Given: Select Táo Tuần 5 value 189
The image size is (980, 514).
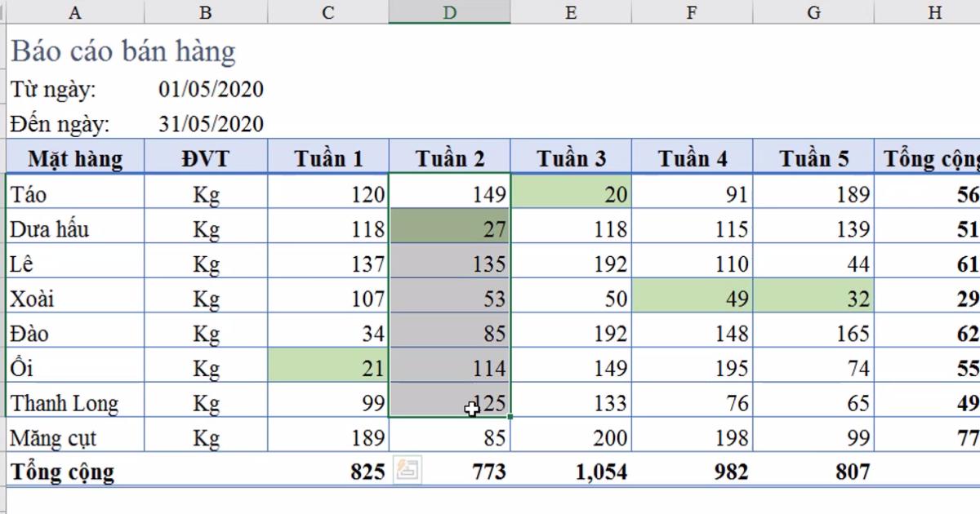Looking at the screenshot, I should [x=813, y=193].
